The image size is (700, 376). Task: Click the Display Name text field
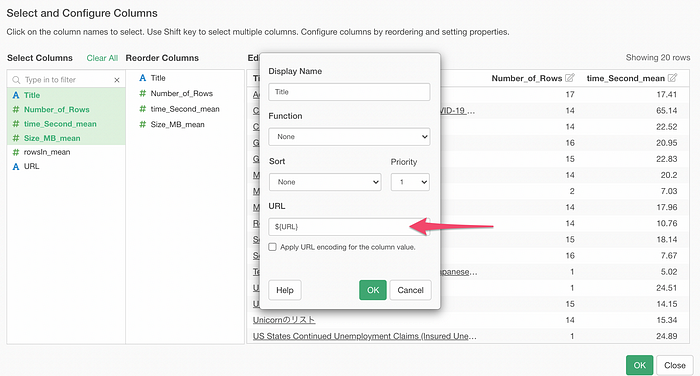[x=349, y=92]
